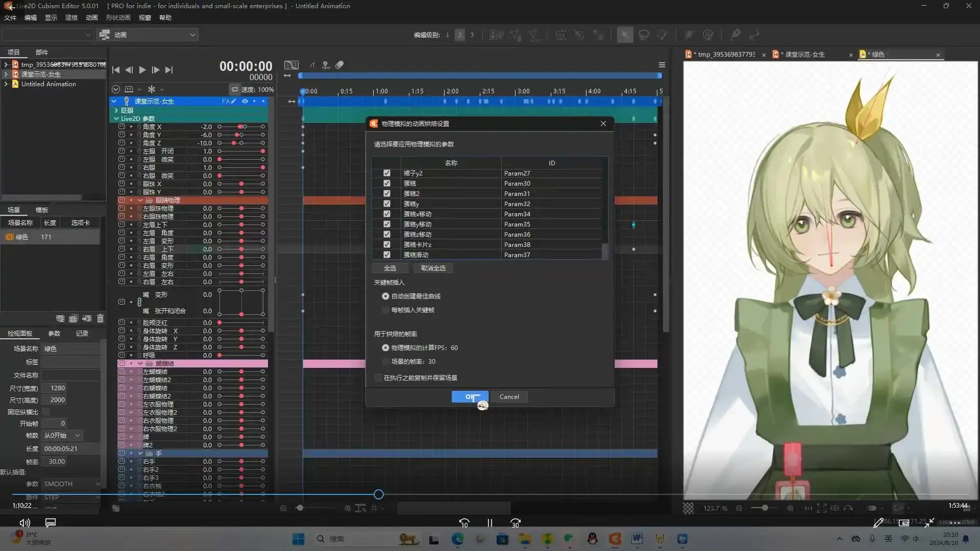Click the play button in timeline controls

coord(142,70)
